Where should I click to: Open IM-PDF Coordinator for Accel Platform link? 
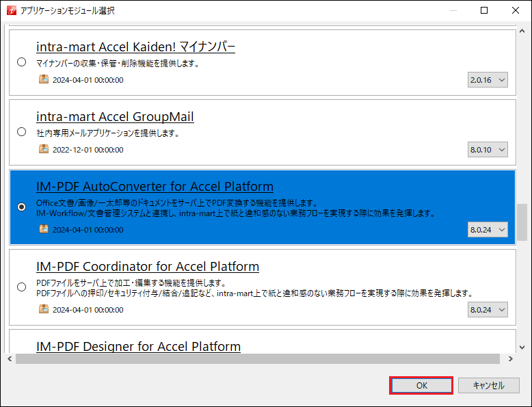[148, 267]
